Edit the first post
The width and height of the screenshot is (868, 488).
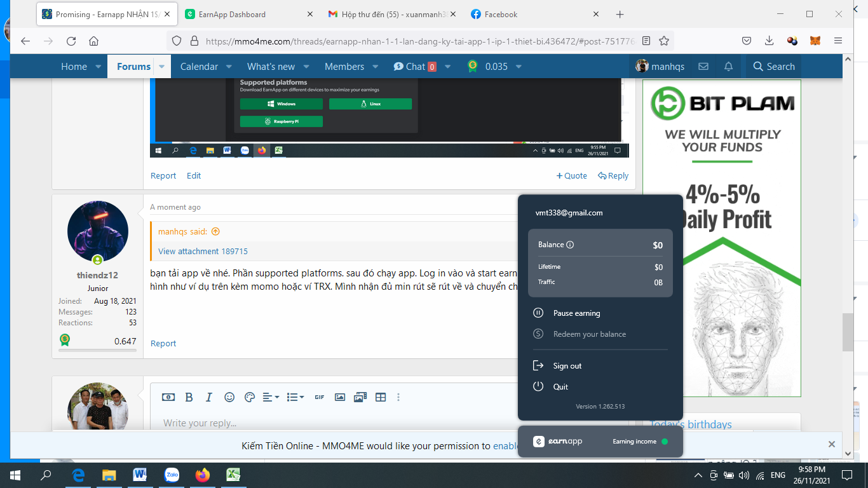(x=194, y=176)
